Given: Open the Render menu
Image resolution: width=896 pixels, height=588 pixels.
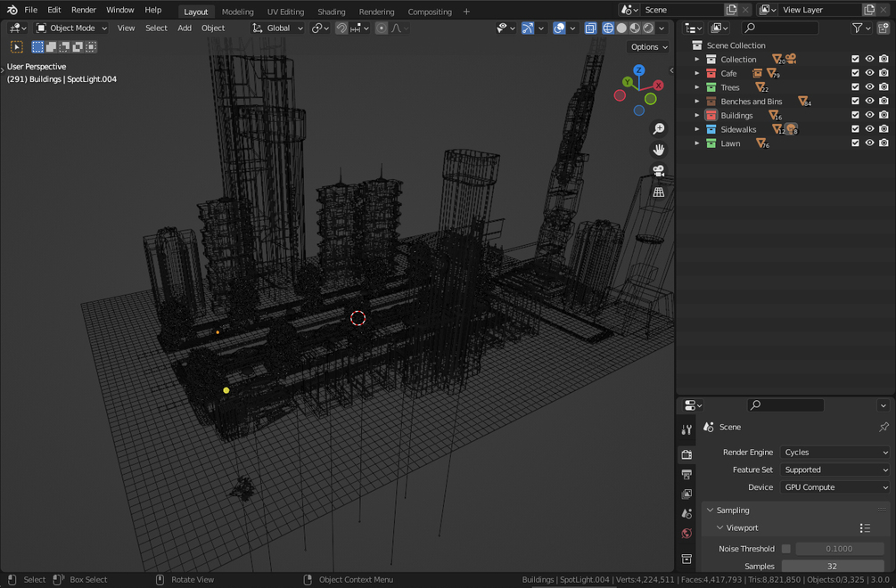Looking at the screenshot, I should click(83, 10).
